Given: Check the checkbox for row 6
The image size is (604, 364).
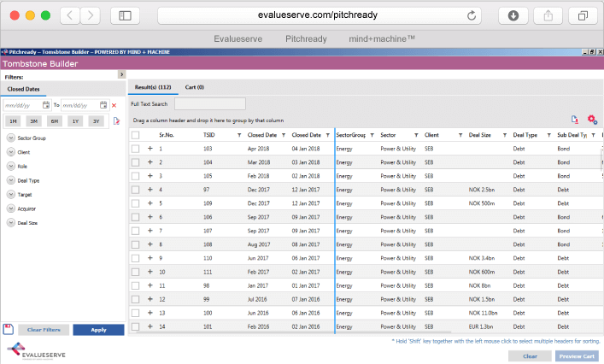Looking at the screenshot, I should point(135,217).
